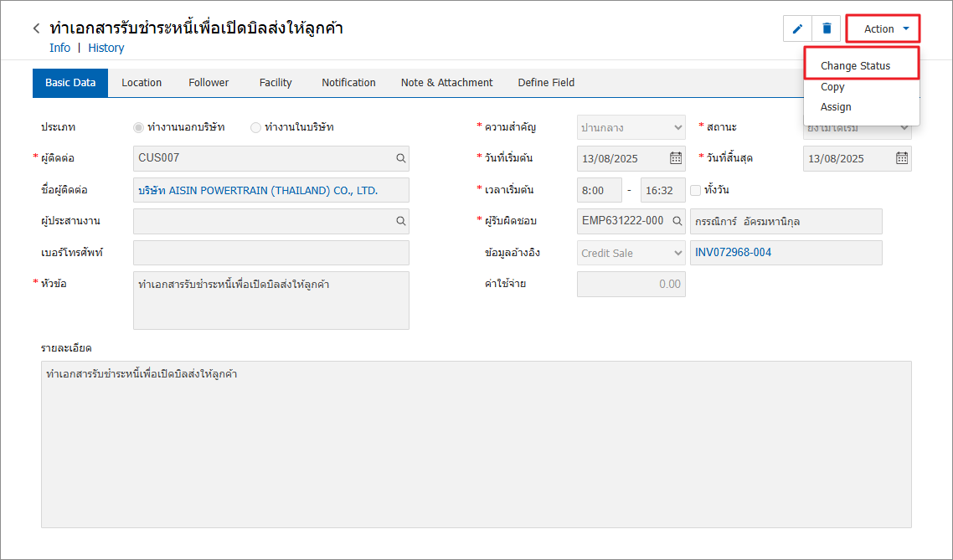The image size is (953, 560).
Task: Open the INV072968-004 reference link
Action: (733, 253)
